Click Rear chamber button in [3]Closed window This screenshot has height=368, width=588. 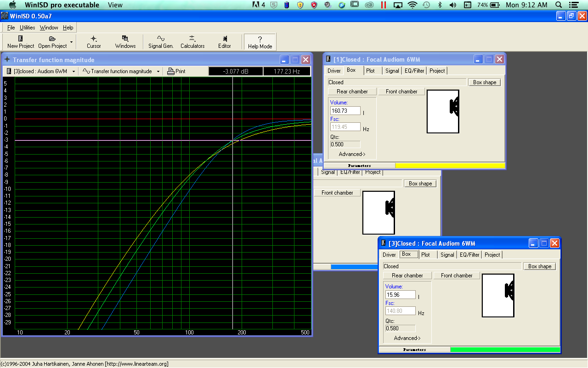point(407,276)
